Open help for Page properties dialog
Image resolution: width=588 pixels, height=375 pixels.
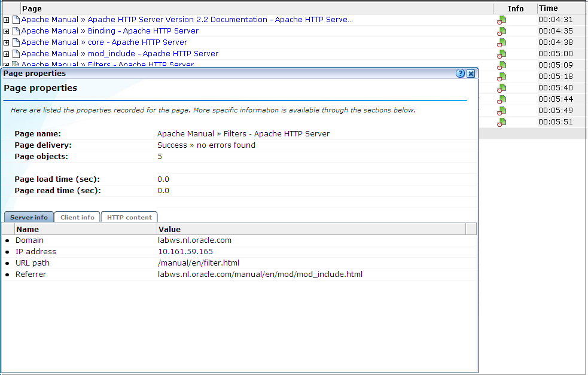460,74
